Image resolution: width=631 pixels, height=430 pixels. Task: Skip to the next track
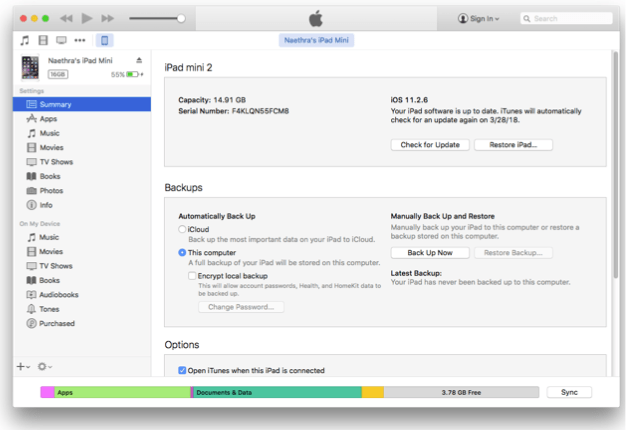(108, 18)
